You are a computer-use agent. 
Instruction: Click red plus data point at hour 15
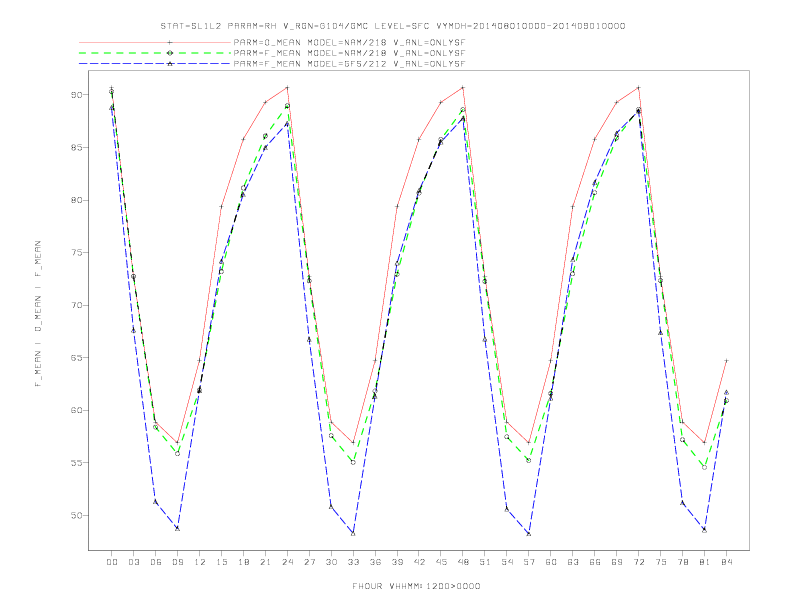[221, 207]
